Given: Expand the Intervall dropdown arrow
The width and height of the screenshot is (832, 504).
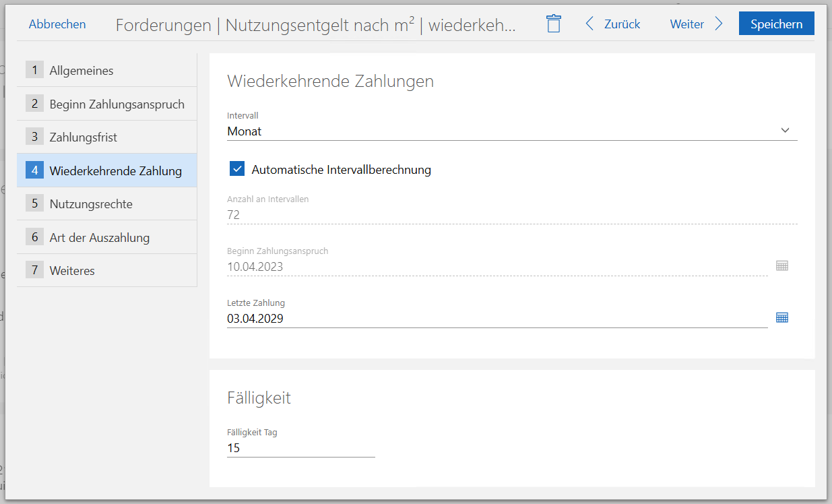Looking at the screenshot, I should point(785,131).
